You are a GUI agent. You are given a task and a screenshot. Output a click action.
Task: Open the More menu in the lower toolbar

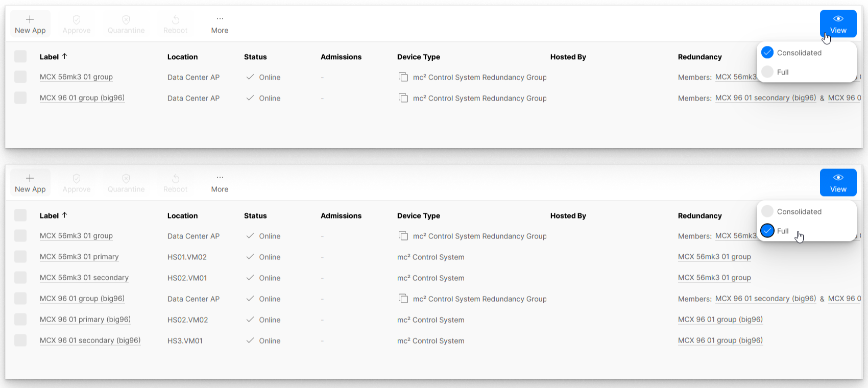tap(220, 183)
